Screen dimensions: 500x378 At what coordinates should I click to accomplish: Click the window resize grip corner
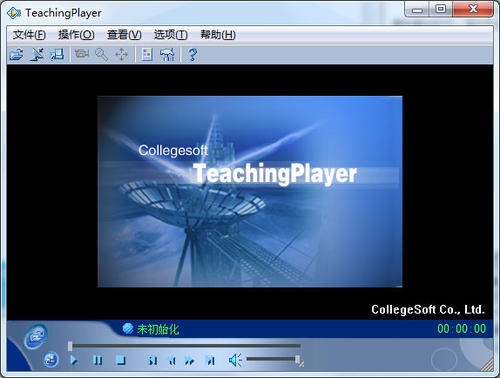(x=487, y=365)
